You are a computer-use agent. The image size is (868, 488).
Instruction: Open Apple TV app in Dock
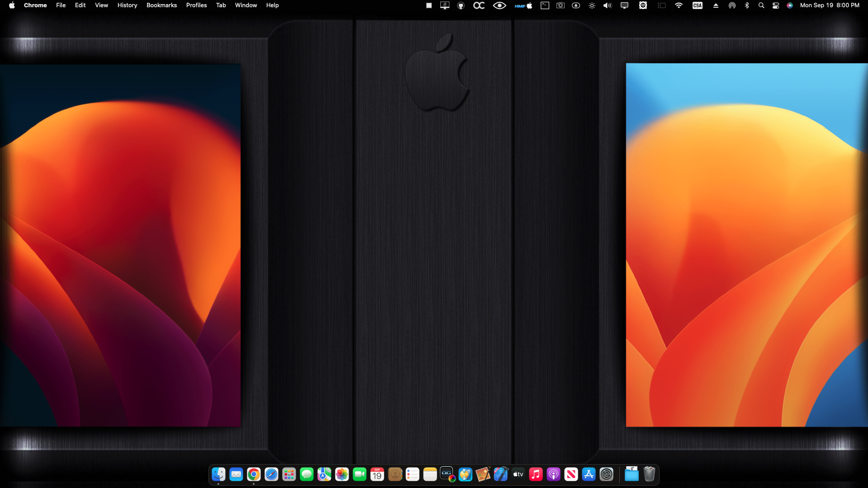pos(518,474)
